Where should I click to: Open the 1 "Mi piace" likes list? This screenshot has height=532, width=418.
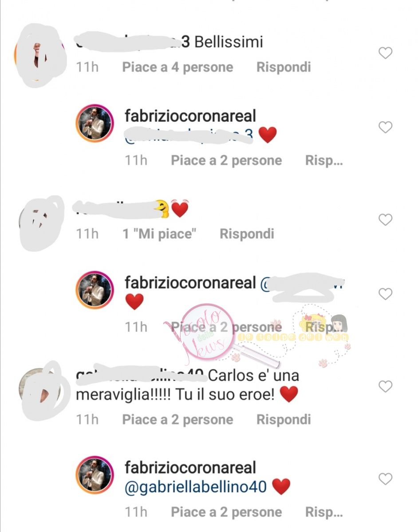click(x=159, y=234)
